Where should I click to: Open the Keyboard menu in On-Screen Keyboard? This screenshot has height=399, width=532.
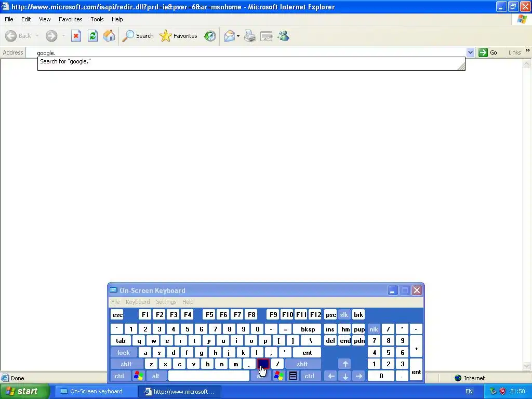pyautogui.click(x=137, y=302)
